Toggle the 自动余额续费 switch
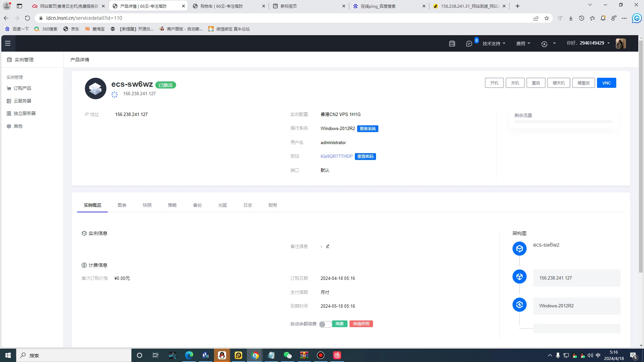The width and height of the screenshot is (644, 362). (x=325, y=324)
